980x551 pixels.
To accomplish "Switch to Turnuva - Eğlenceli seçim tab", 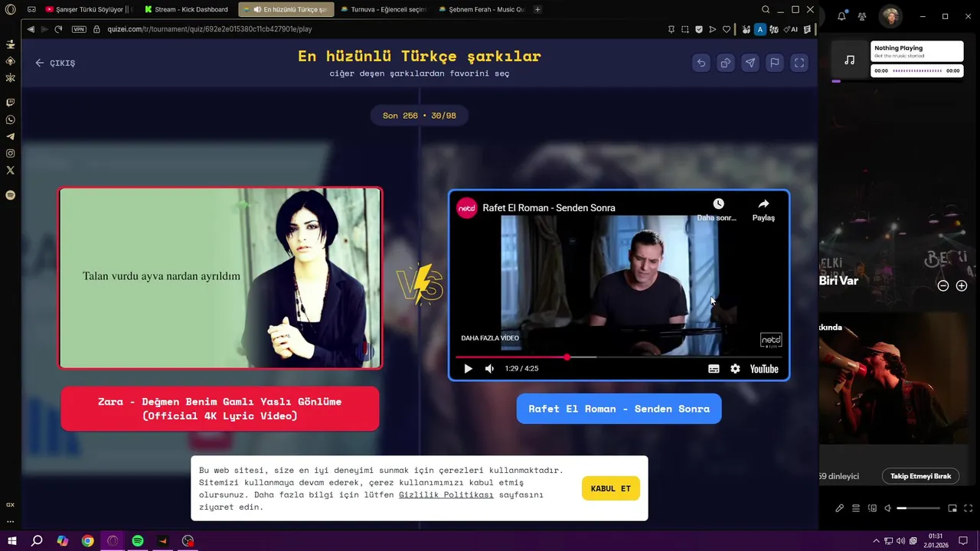I will (384, 9).
